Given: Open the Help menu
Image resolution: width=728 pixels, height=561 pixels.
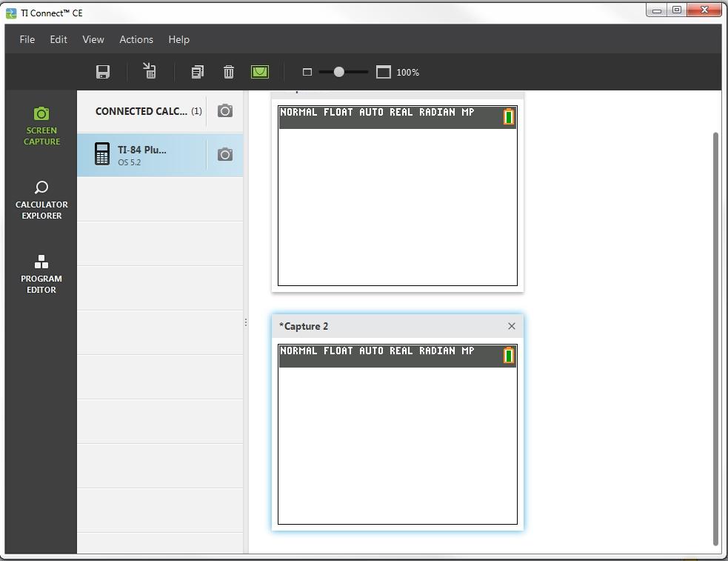Looking at the screenshot, I should (178, 39).
